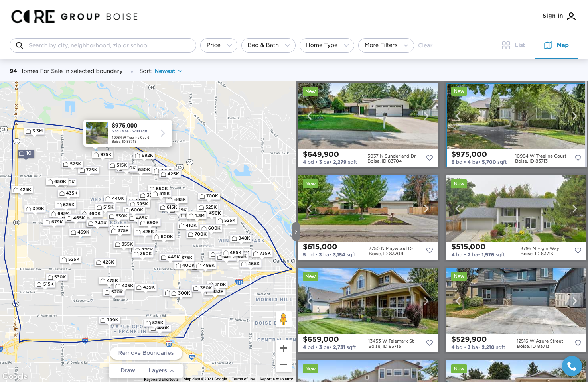Click the Remove Boundaries button

point(146,353)
